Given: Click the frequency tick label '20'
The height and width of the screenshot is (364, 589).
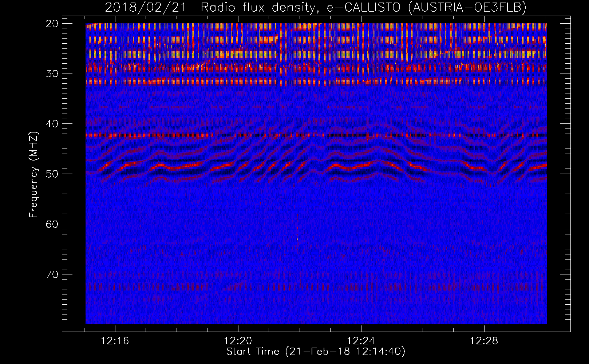Looking at the screenshot, I should pyautogui.click(x=52, y=24).
